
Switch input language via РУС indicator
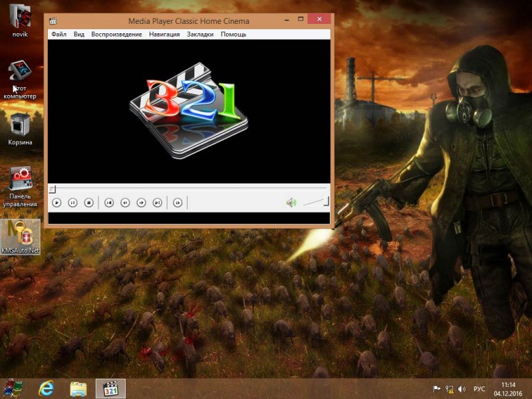click(479, 389)
